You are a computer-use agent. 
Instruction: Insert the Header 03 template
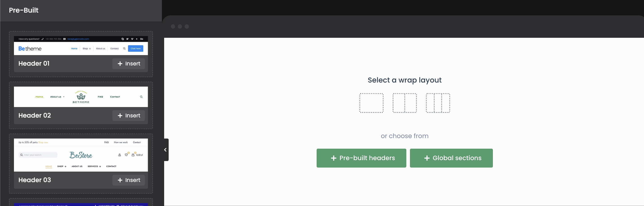coord(128,180)
